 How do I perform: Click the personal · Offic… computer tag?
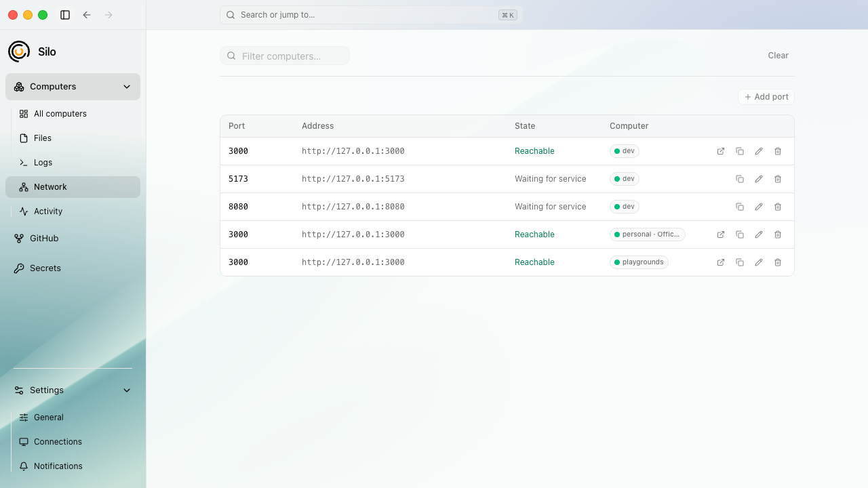pos(648,235)
